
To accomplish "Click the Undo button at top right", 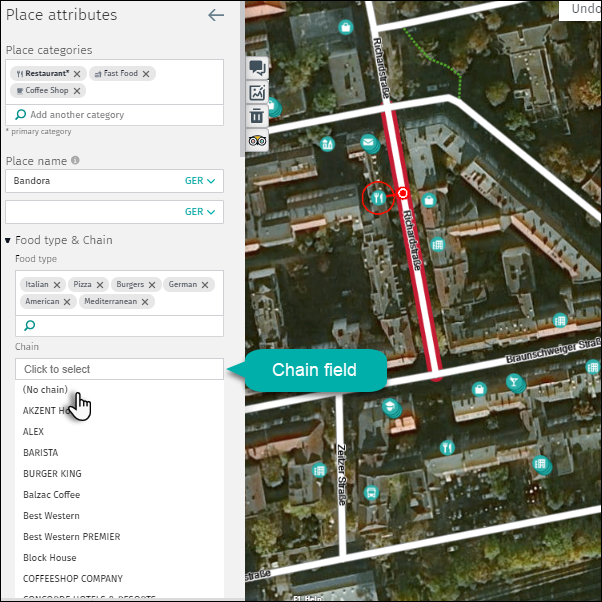I will point(580,10).
